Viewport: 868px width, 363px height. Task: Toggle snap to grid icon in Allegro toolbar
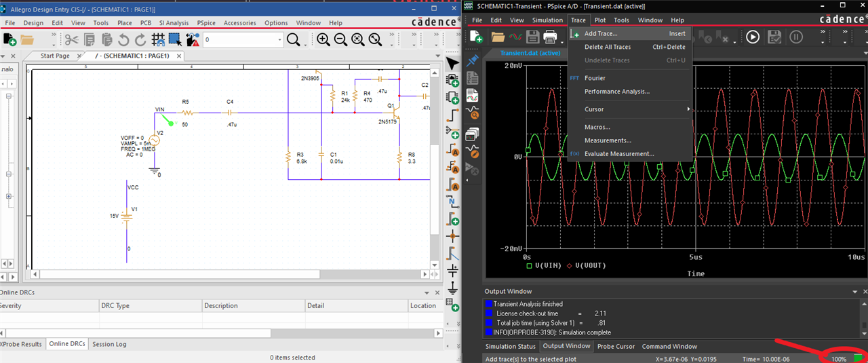click(x=158, y=40)
